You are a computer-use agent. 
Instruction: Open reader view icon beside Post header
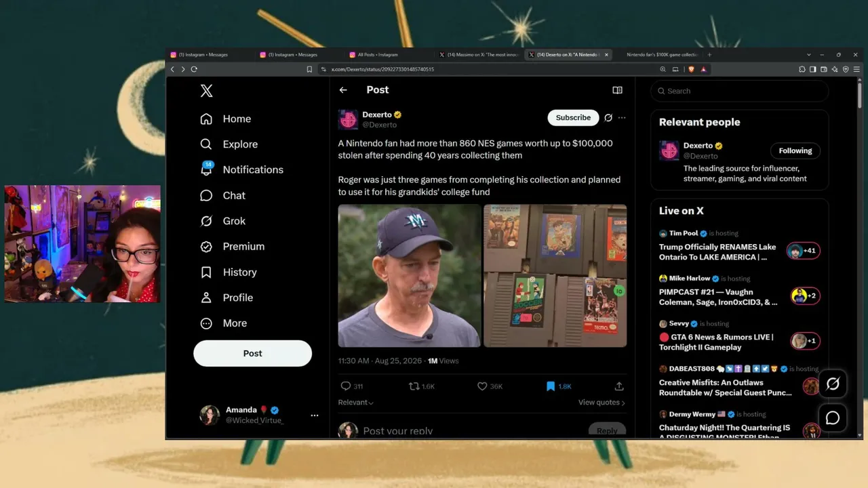(617, 90)
